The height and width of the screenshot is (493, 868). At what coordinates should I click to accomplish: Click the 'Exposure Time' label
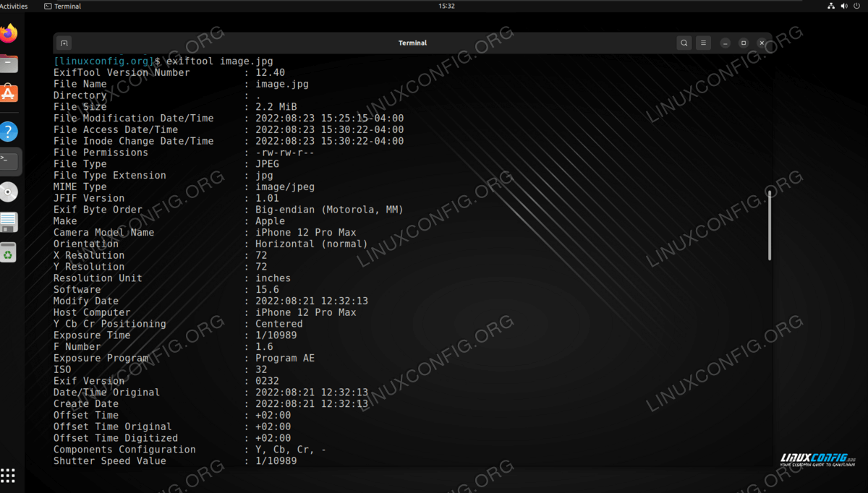pos(92,335)
